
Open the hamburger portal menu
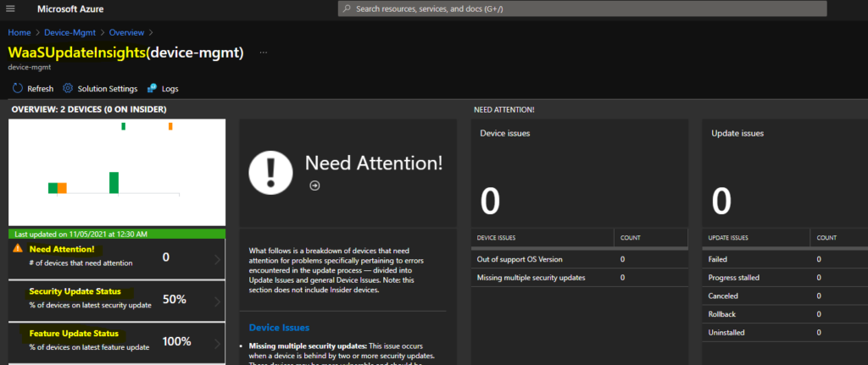(x=10, y=8)
